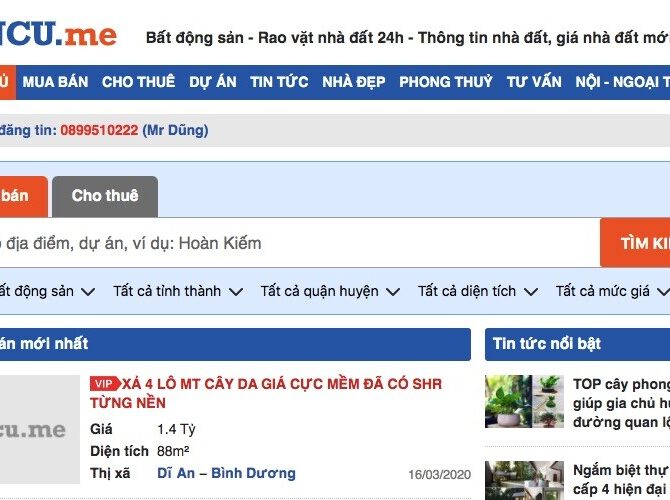Open the listing's placeholder thumbnail image

click(38, 430)
